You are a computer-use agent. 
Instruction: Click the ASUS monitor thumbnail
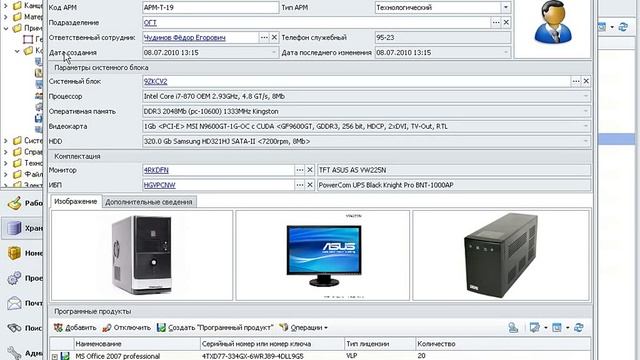pyautogui.click(x=323, y=256)
